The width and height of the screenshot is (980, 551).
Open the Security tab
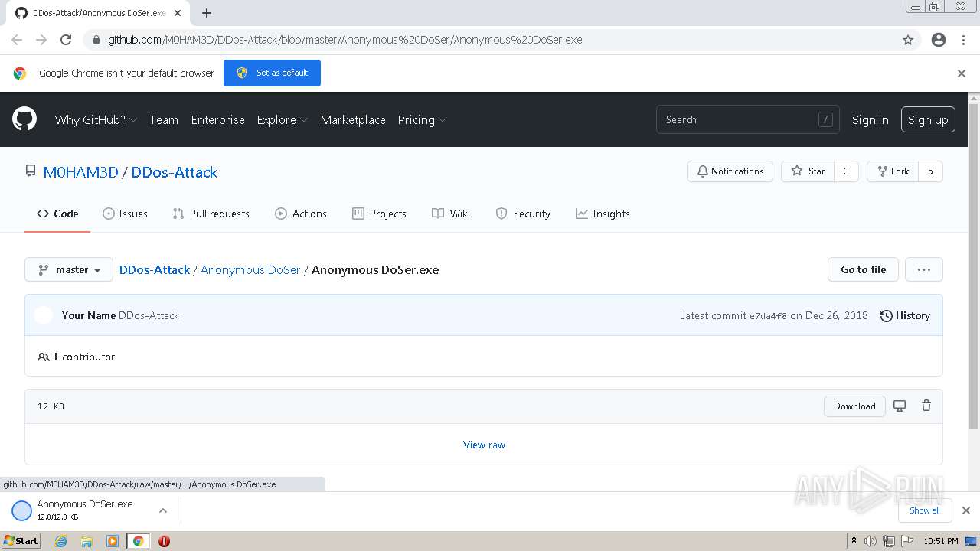523,214
